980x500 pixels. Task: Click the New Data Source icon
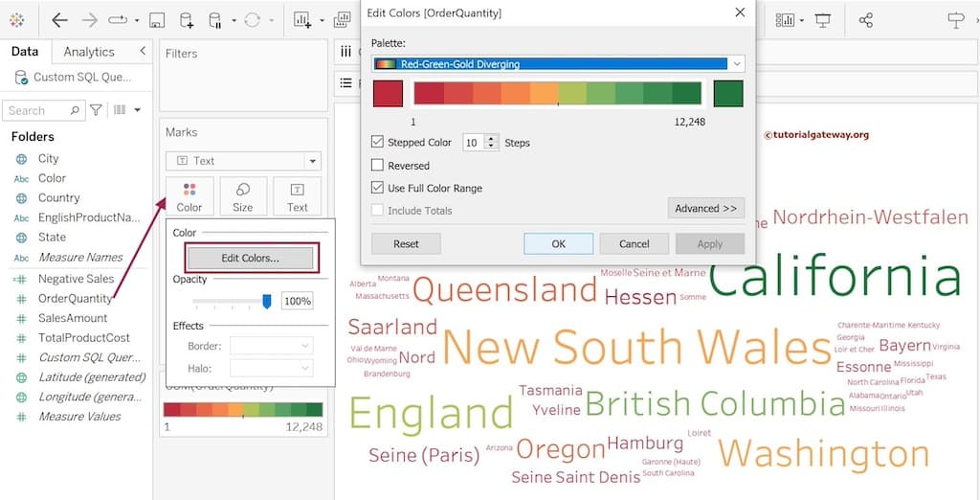tap(186, 20)
